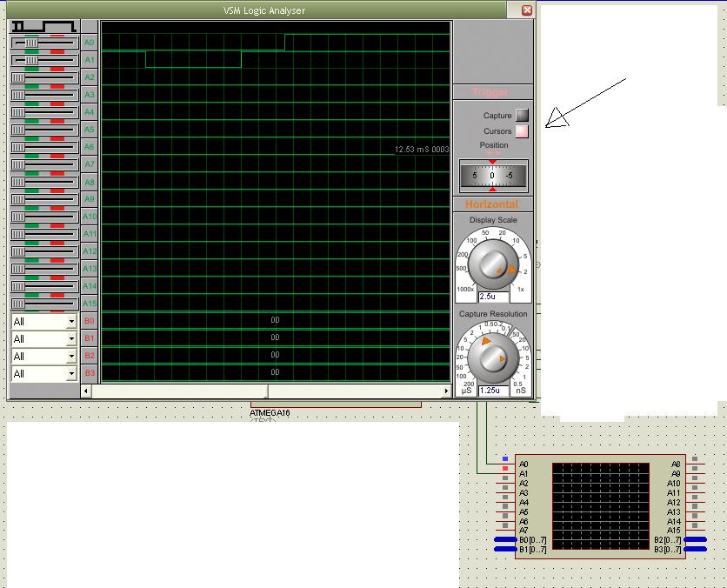Click the trigger Position thumbwheel
Image resolution: width=727 pixels, height=588 pixels.
click(x=493, y=176)
